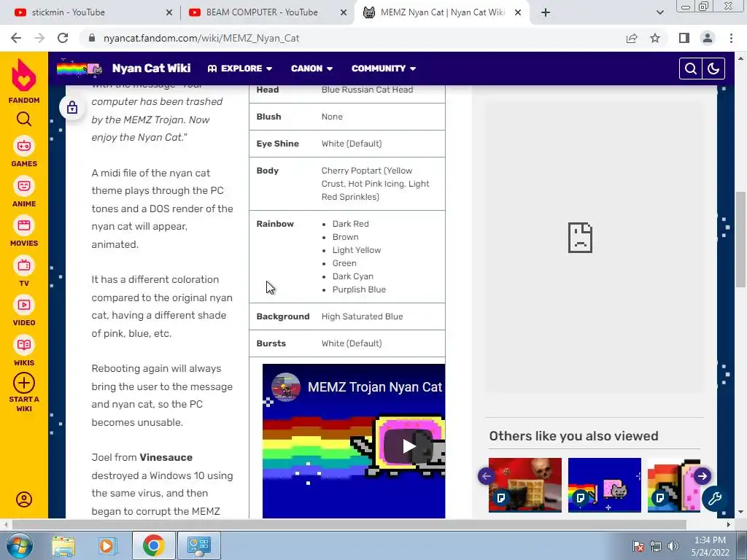Open the user profile icon in Fandom sidebar
The width and height of the screenshot is (747, 560).
pos(24,499)
